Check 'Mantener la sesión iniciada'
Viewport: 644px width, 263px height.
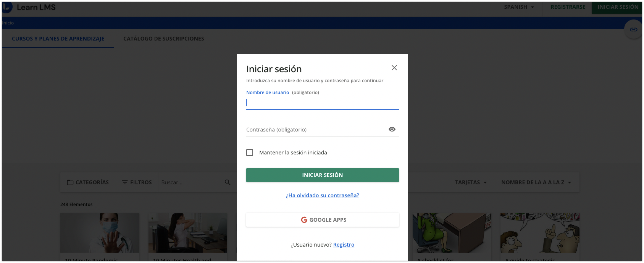click(249, 152)
